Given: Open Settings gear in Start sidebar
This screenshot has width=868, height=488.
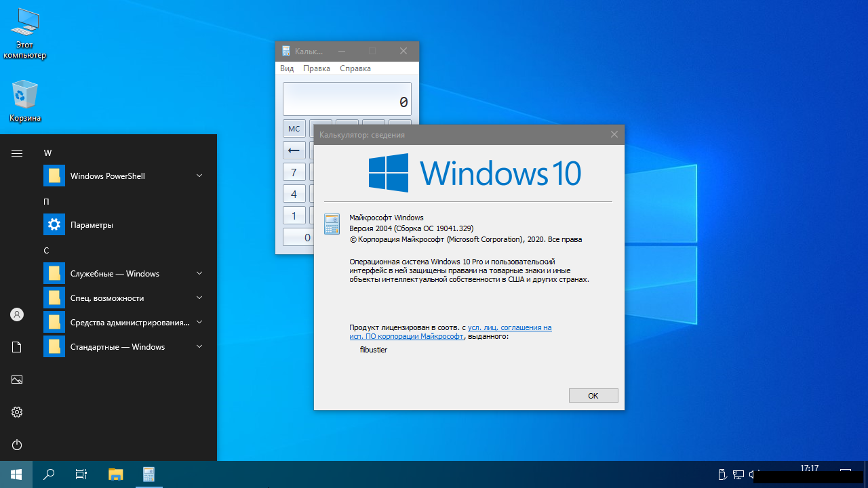Looking at the screenshot, I should coord(17,412).
